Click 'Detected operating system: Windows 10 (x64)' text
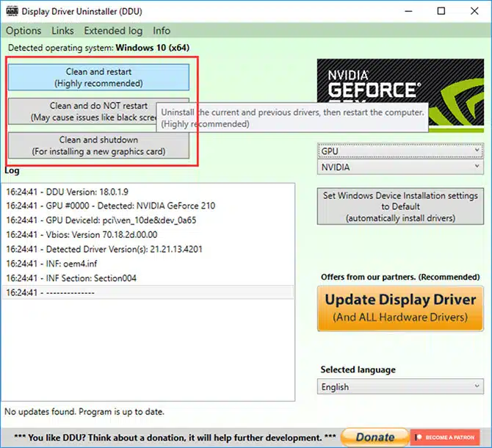This screenshot has height=448, width=492. (x=99, y=48)
